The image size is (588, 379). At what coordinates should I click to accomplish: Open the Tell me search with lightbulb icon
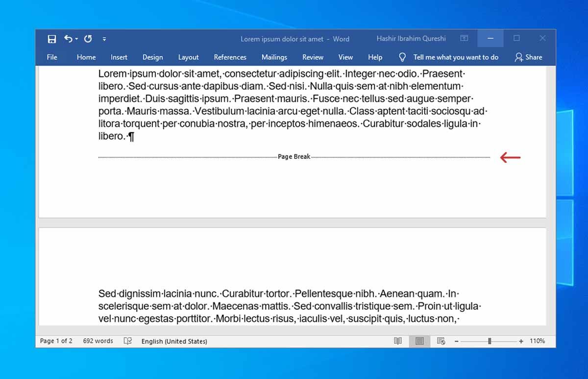[x=402, y=57]
